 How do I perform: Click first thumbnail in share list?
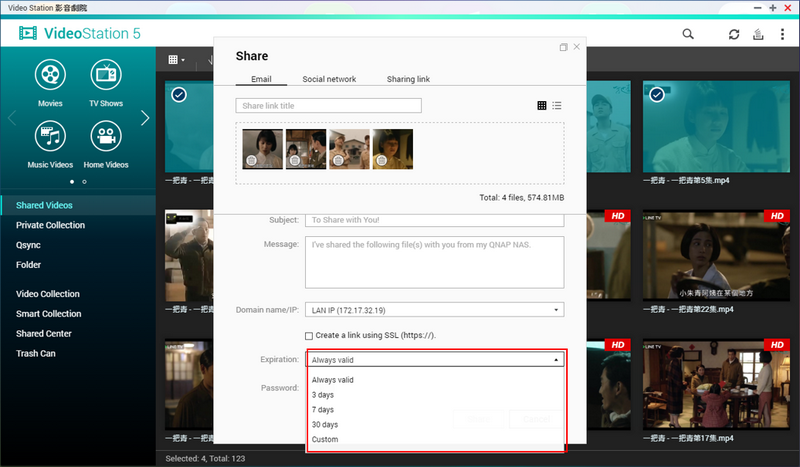click(262, 149)
